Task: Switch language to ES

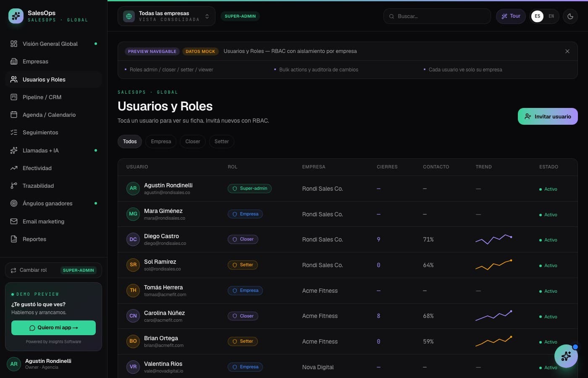Action: coord(537,16)
